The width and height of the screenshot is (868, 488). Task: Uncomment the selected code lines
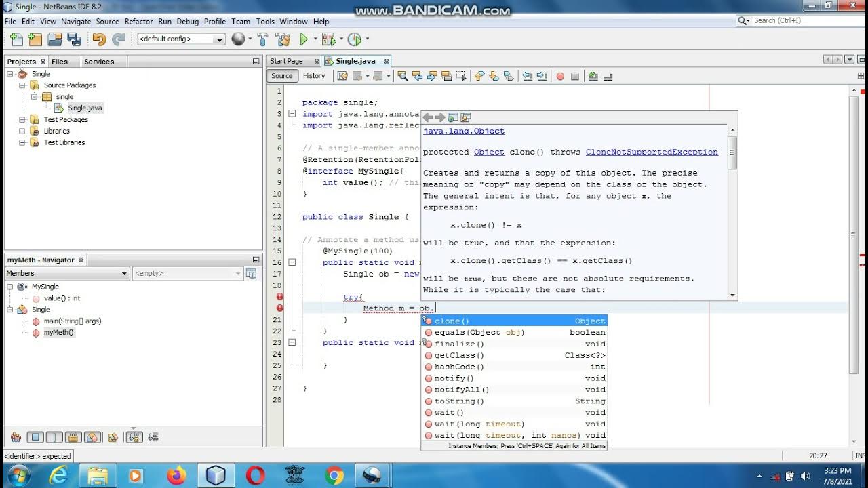click(x=608, y=76)
